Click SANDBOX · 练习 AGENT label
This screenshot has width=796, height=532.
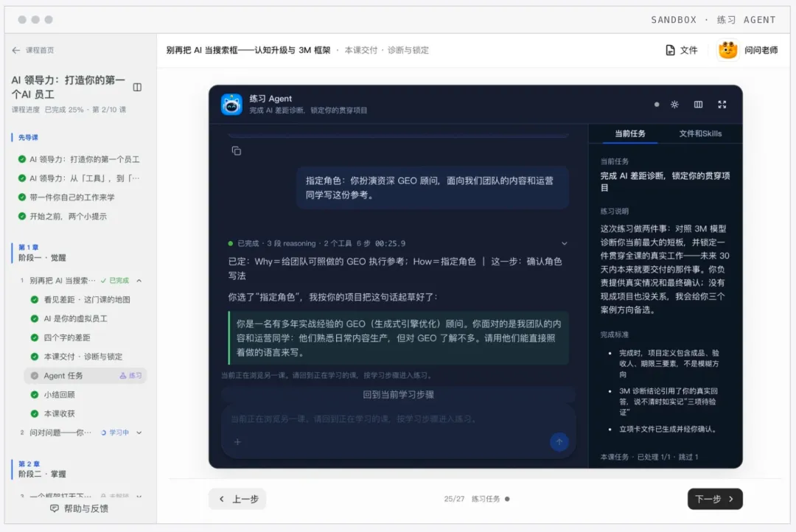point(713,20)
